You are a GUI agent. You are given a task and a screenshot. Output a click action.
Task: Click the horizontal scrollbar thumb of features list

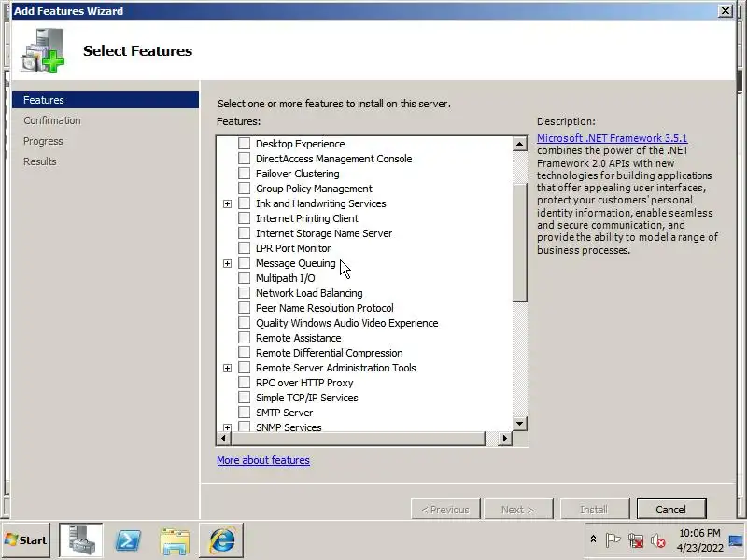(x=358, y=438)
